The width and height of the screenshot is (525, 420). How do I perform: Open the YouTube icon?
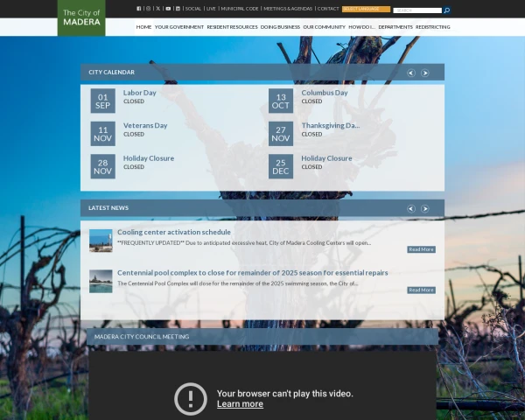tap(168, 9)
